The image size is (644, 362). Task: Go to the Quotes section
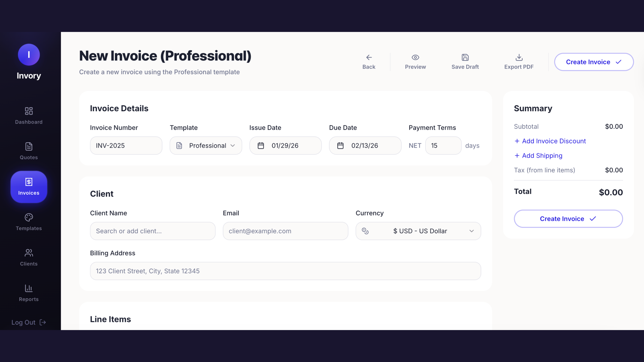pos(29,151)
